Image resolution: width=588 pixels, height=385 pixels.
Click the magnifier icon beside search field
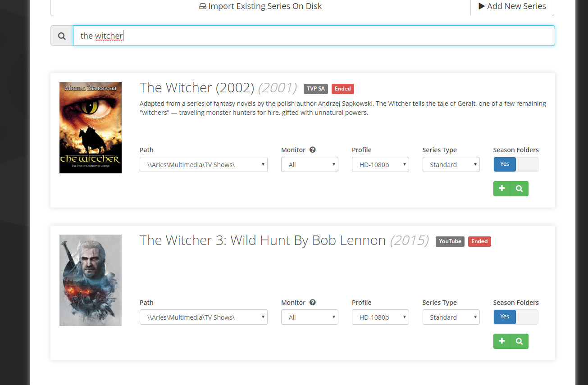tap(62, 36)
